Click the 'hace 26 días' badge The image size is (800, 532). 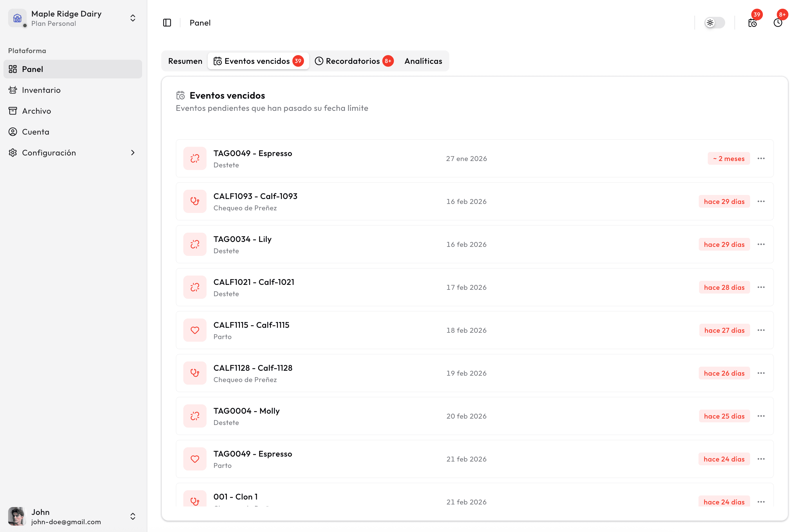tap(724, 373)
